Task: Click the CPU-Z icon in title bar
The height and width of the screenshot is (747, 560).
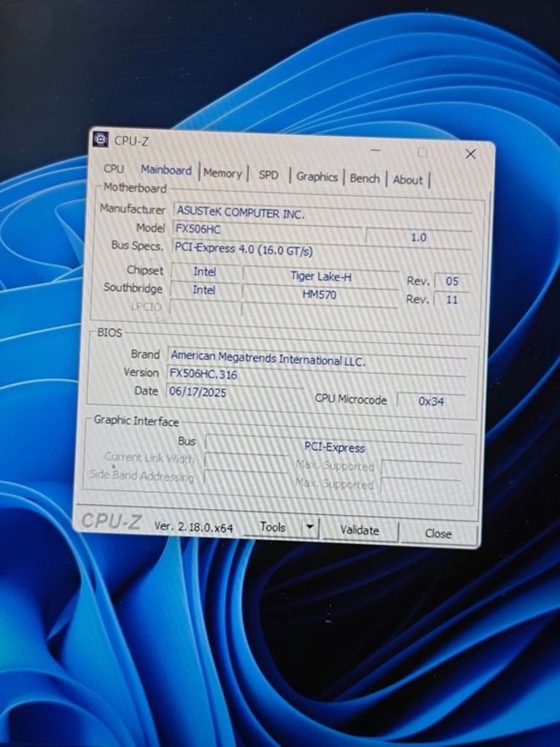Action: (101, 140)
